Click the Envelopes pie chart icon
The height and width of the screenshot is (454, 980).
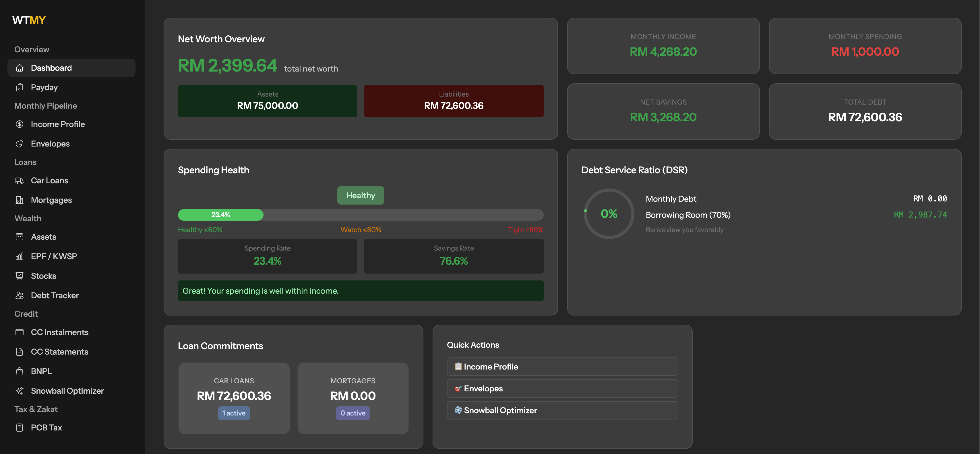click(x=20, y=144)
